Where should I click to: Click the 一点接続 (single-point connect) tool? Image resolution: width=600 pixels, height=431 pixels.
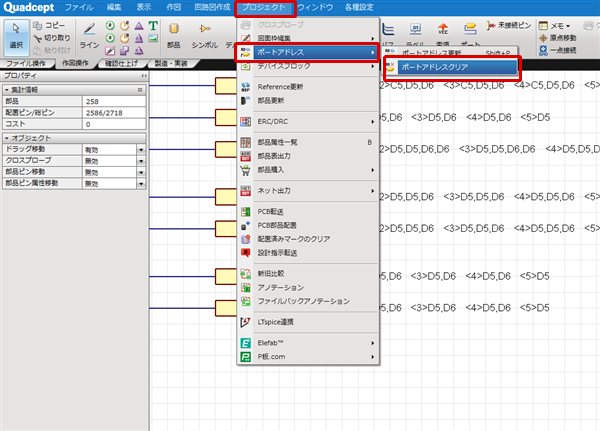click(x=558, y=50)
